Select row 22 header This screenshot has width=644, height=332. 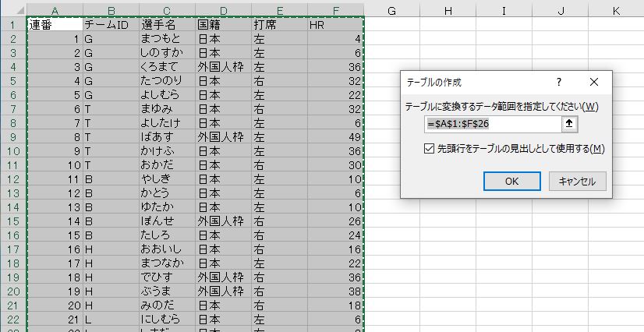point(13,319)
